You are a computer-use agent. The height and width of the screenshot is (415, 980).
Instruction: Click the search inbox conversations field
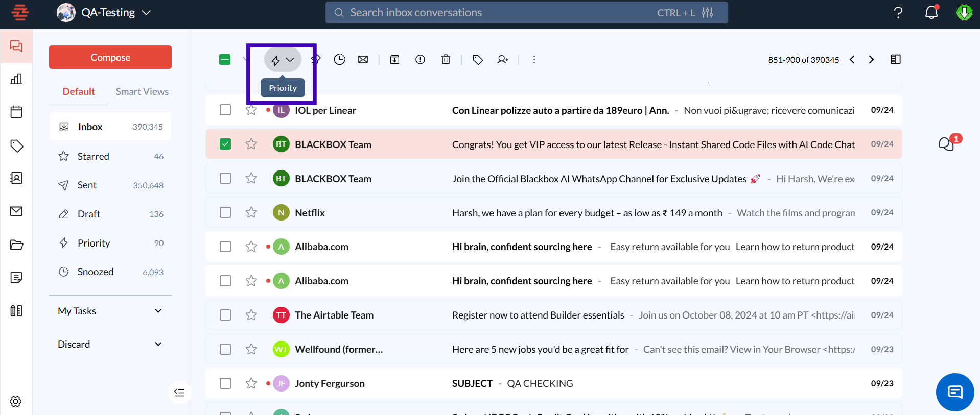coord(491,13)
